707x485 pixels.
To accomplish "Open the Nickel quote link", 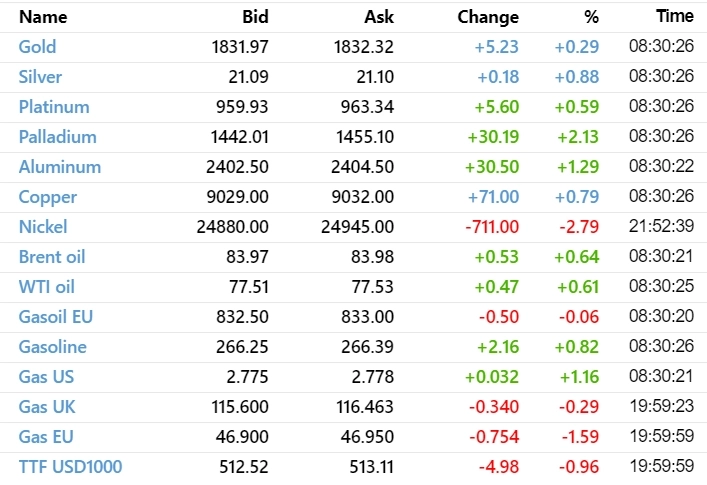I will tap(43, 227).
